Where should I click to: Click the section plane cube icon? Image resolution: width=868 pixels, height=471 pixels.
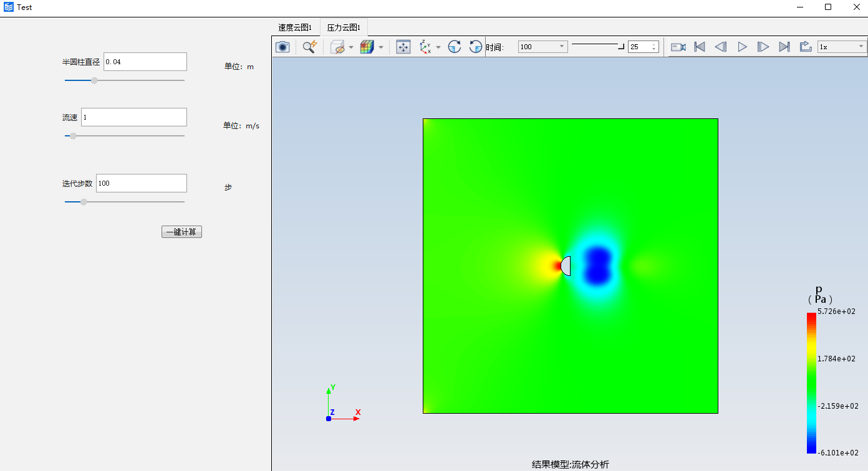337,47
